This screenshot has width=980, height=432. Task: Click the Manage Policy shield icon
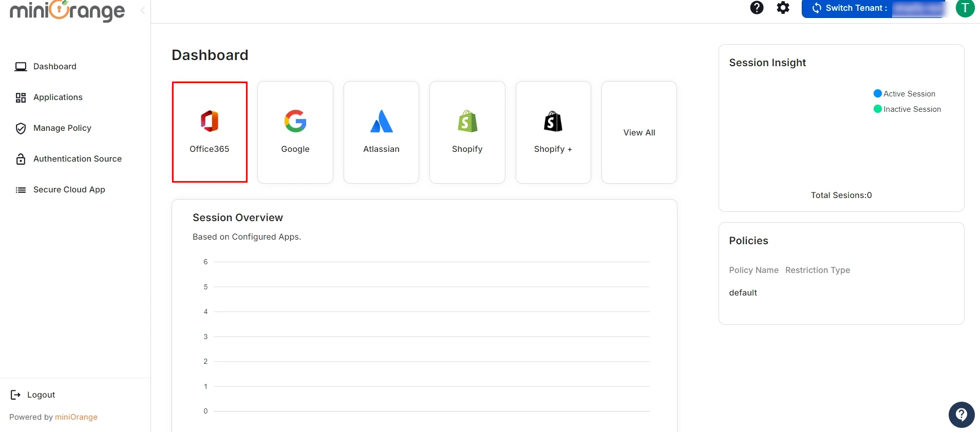pos(21,128)
